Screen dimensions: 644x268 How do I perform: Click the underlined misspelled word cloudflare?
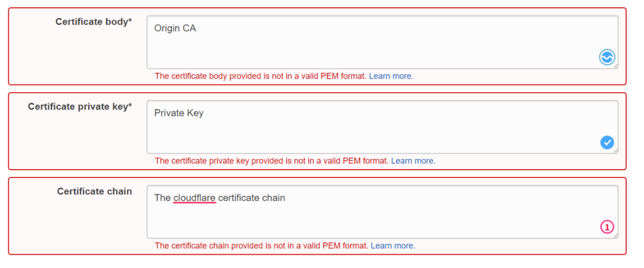[194, 198]
